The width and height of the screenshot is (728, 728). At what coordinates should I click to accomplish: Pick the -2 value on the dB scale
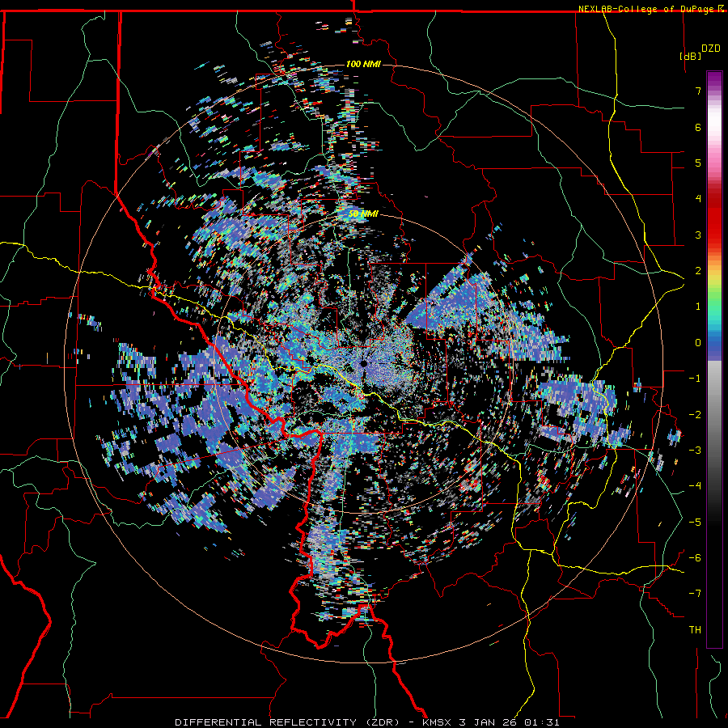[695, 415]
